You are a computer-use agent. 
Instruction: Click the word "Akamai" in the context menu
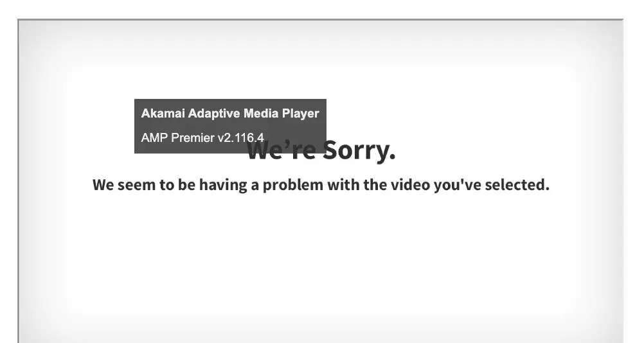(163, 113)
